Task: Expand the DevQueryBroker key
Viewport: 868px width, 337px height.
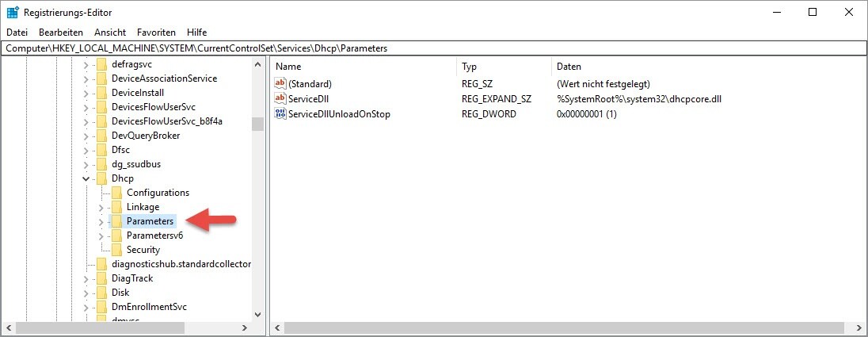Action: 86,136
